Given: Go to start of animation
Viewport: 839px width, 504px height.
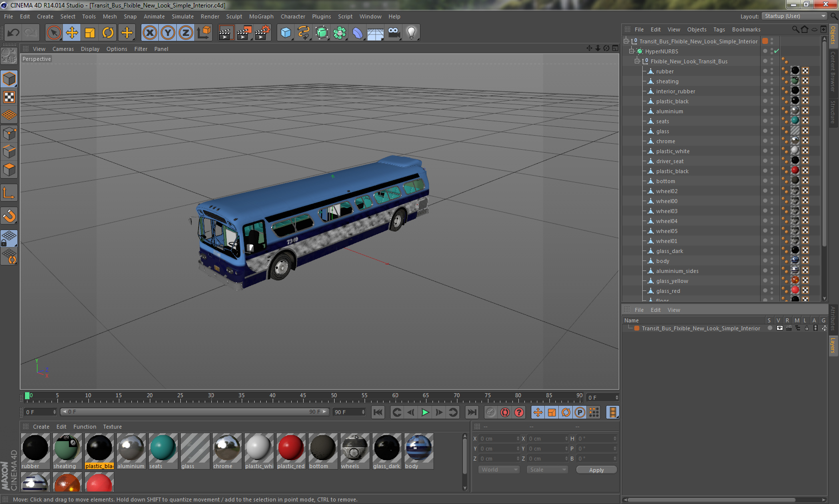Looking at the screenshot, I should click(x=378, y=412).
